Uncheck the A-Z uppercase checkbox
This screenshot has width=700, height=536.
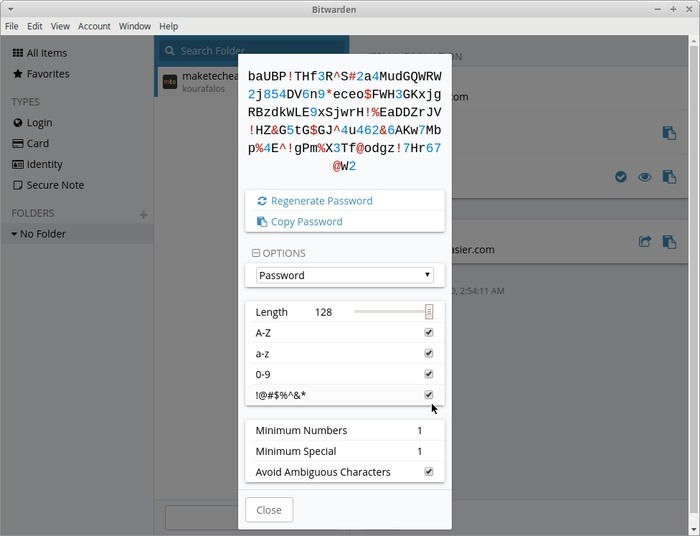[429, 332]
